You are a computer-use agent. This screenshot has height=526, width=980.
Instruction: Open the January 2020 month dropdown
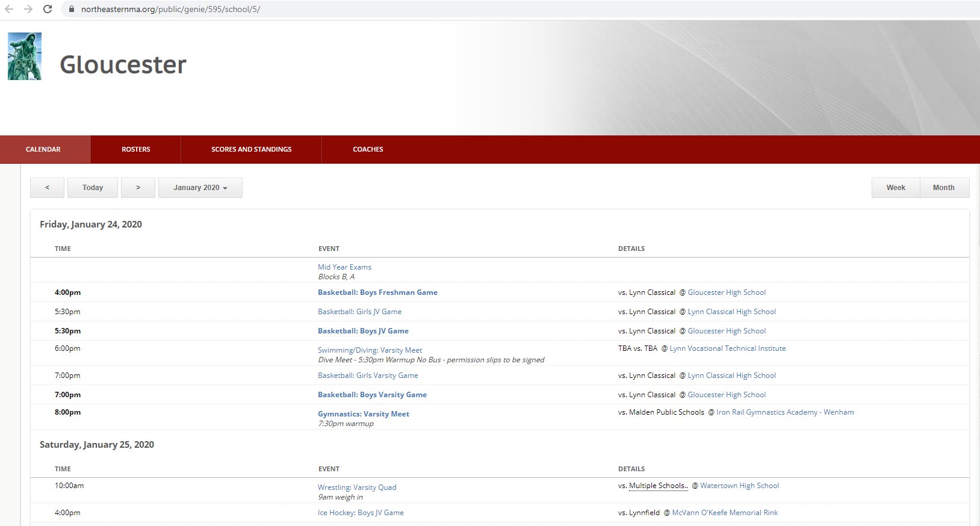(200, 188)
